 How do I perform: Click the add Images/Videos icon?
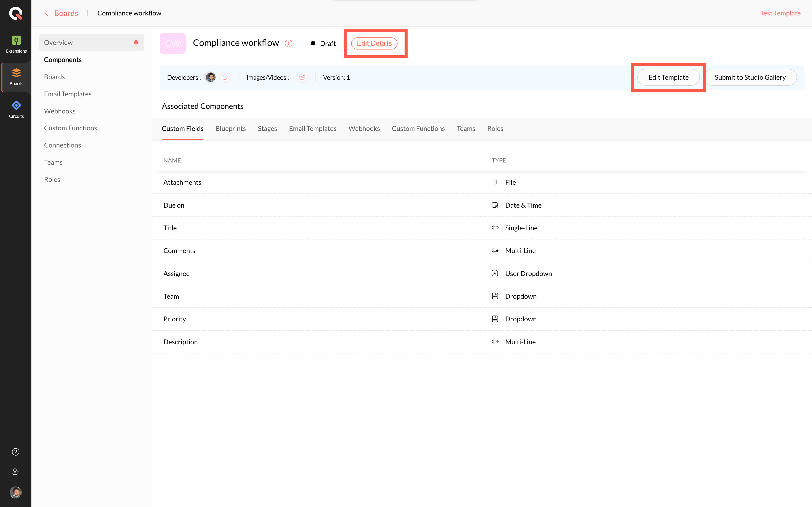coord(302,77)
